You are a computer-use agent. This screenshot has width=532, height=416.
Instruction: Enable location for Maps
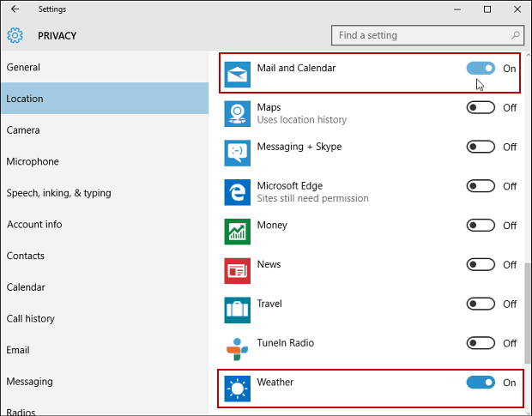pos(481,107)
